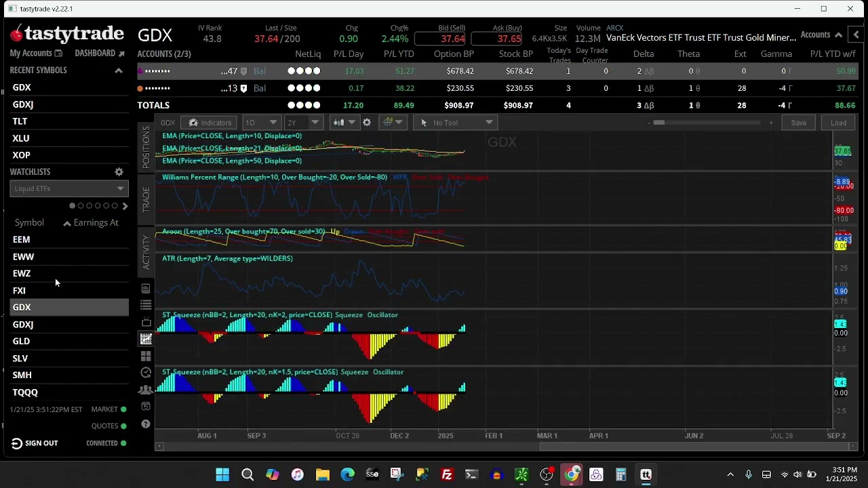Image resolution: width=868 pixels, height=488 pixels.
Task: Click the chart scroll left arrow
Action: 159,447
